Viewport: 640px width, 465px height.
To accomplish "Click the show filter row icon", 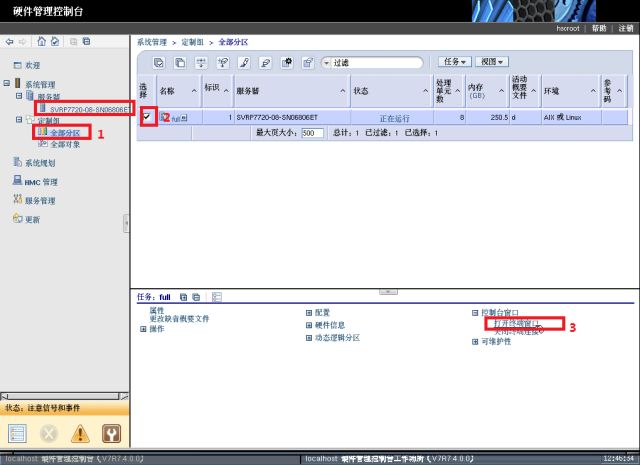I will [x=201, y=62].
